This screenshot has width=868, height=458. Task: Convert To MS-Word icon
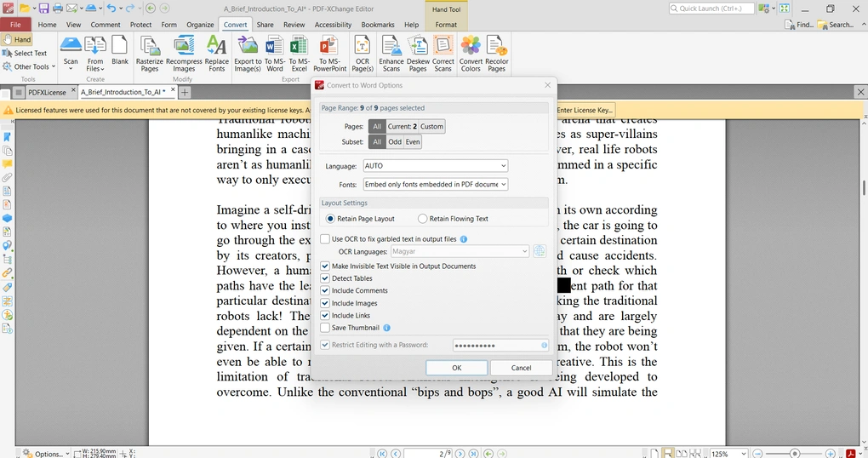(x=275, y=53)
